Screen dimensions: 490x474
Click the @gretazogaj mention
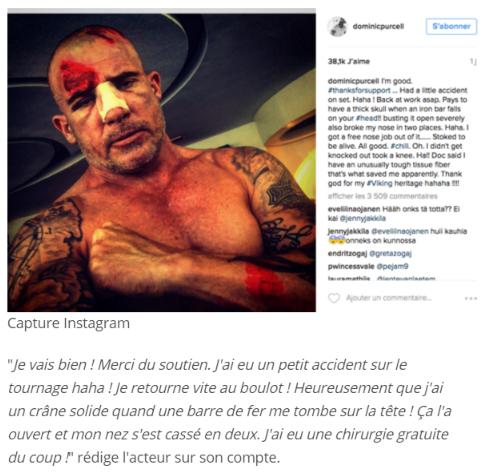tap(390, 254)
